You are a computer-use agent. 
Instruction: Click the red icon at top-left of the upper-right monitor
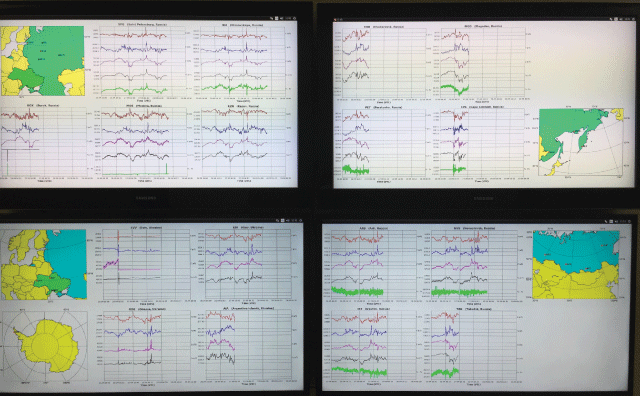click(335, 19)
